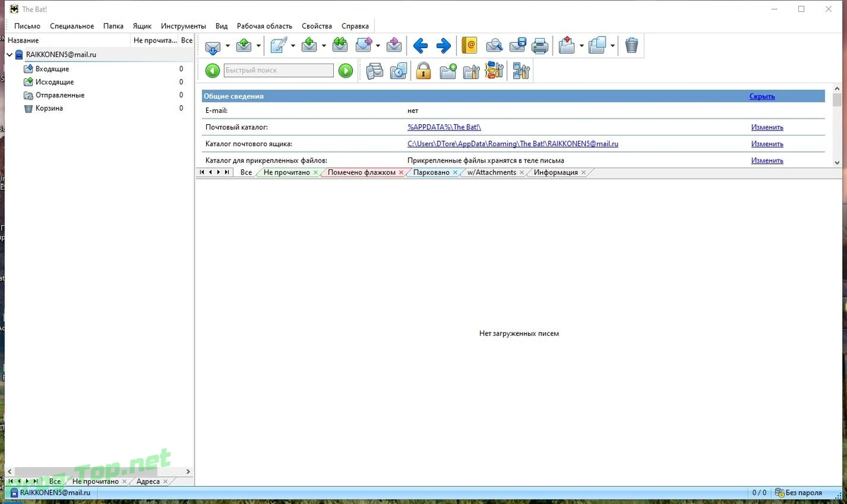Open the Свойства menu
This screenshot has width=847, height=504.
317,26
